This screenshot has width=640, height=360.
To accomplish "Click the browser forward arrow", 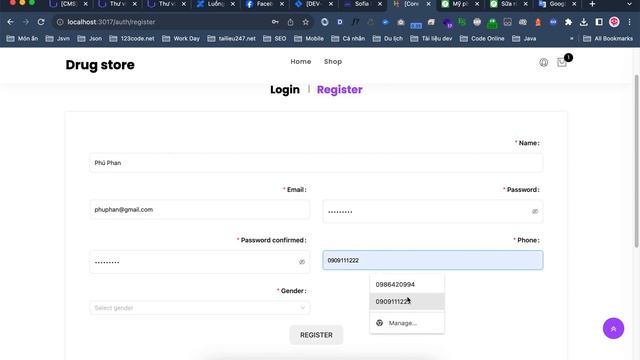I will pyautogui.click(x=26, y=22).
